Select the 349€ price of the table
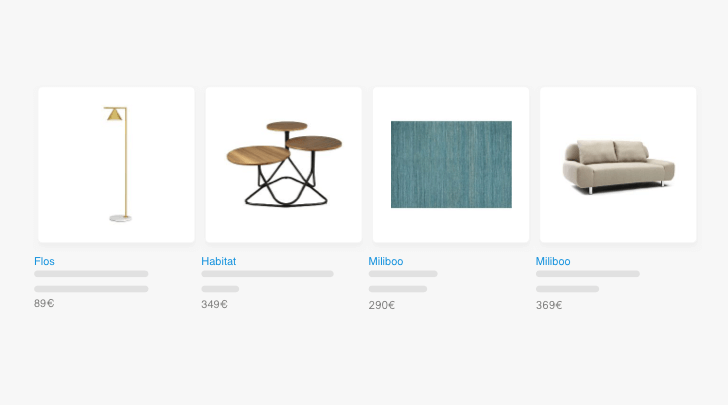 pyautogui.click(x=214, y=304)
